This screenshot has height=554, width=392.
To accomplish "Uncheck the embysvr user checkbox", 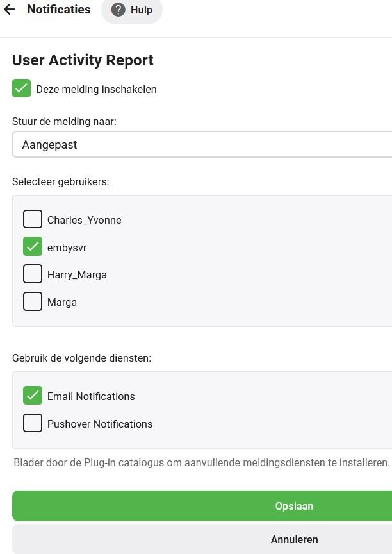I will (33, 247).
